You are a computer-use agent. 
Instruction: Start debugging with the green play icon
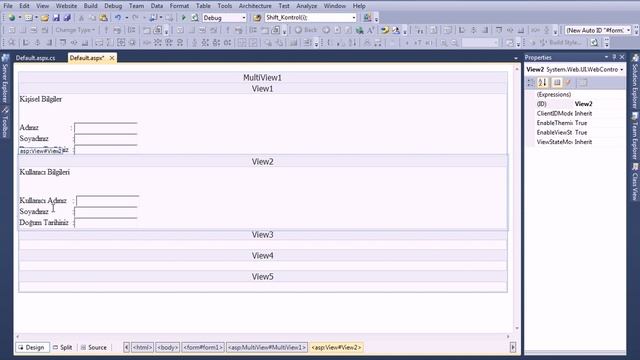coord(184,18)
